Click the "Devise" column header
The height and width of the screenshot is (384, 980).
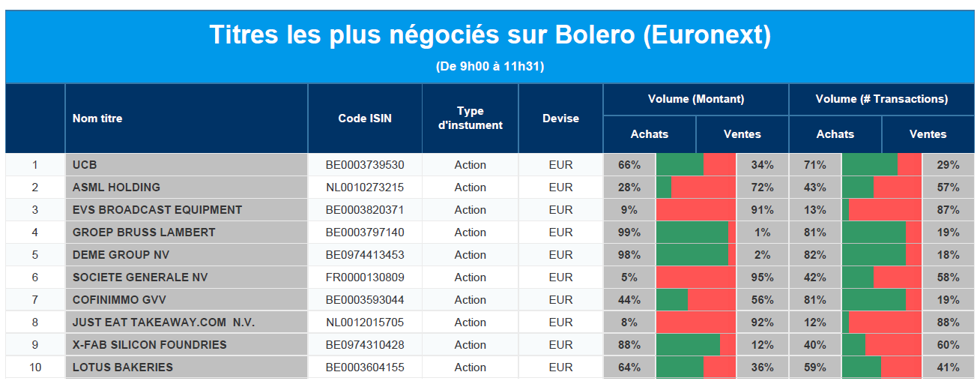[560, 118]
